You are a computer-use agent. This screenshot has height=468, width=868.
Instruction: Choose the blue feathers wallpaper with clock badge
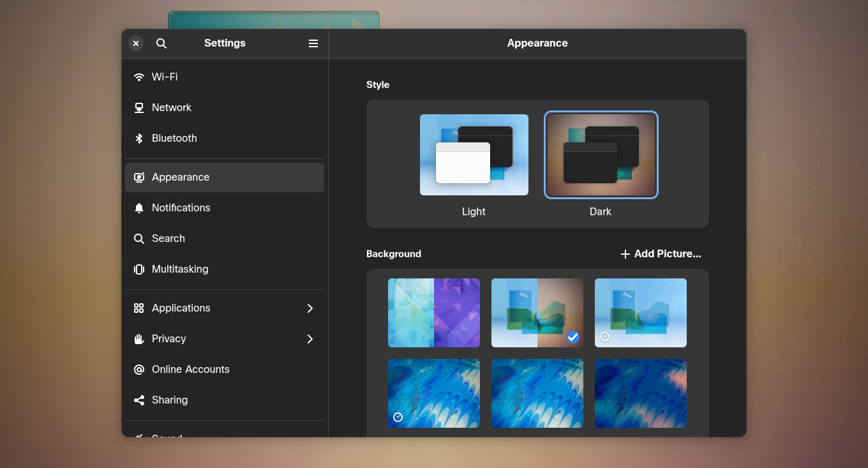(434, 393)
